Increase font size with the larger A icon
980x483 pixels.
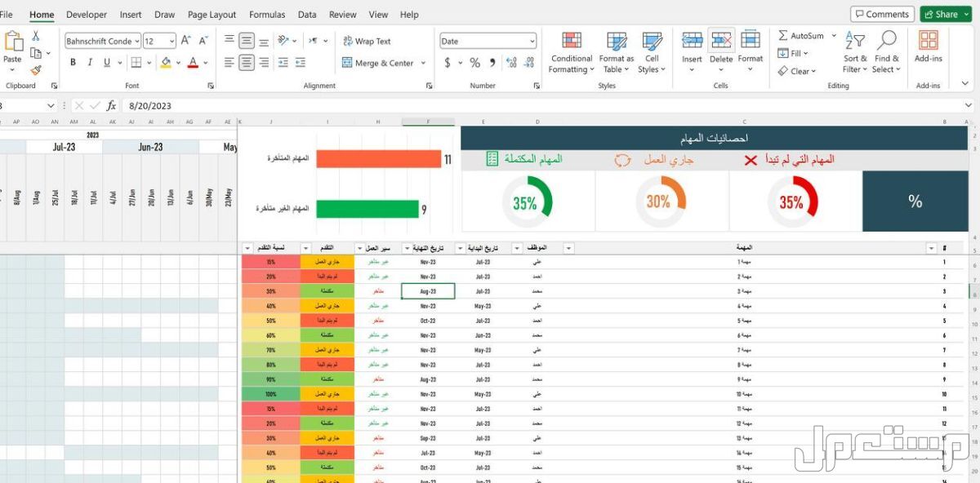click(x=185, y=41)
